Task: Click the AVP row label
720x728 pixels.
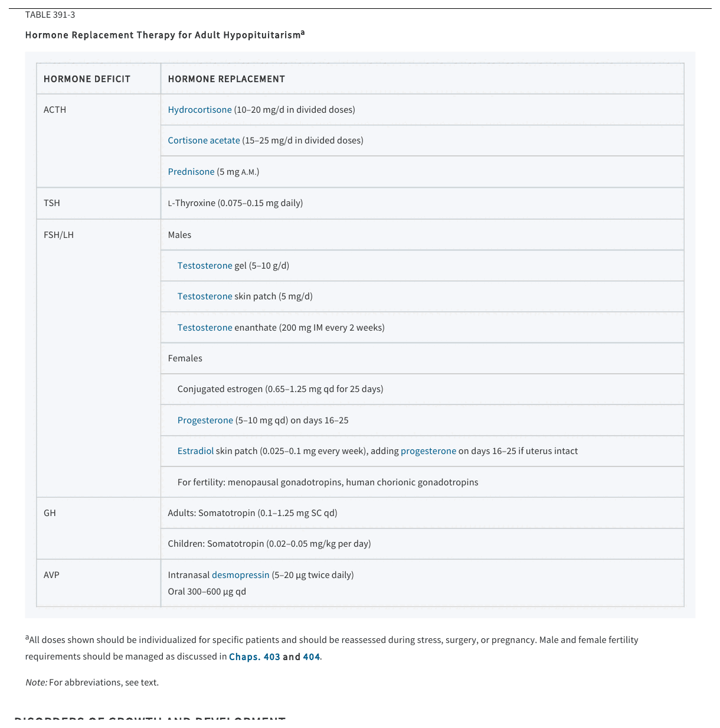Action: click(x=51, y=575)
